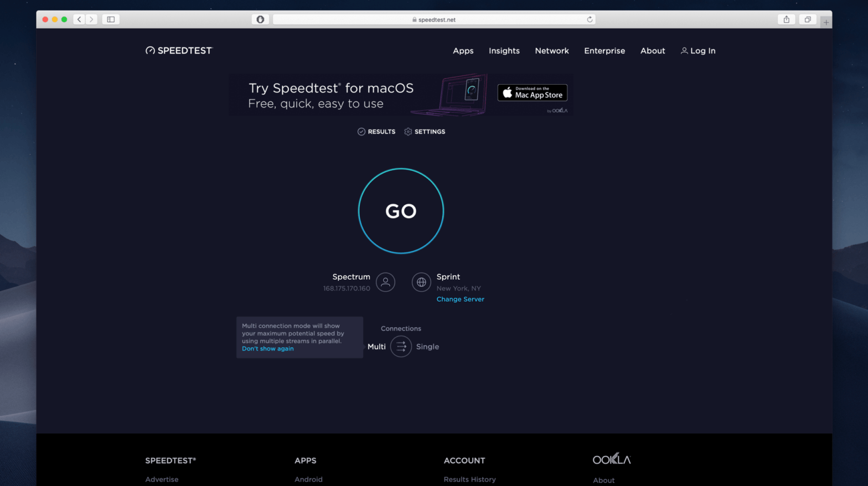The height and width of the screenshot is (486, 868).
Task: Click the Spectrum IP address 168.175.170.160
Action: tap(347, 288)
